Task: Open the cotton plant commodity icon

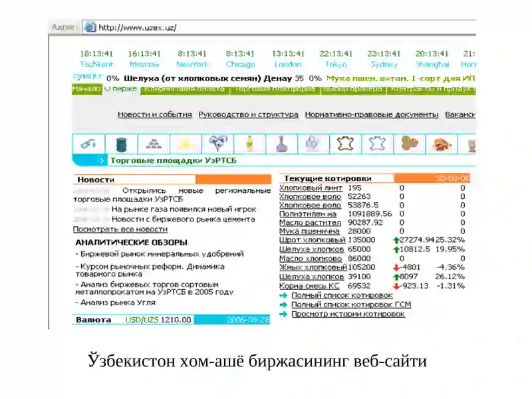Action: coord(217,144)
